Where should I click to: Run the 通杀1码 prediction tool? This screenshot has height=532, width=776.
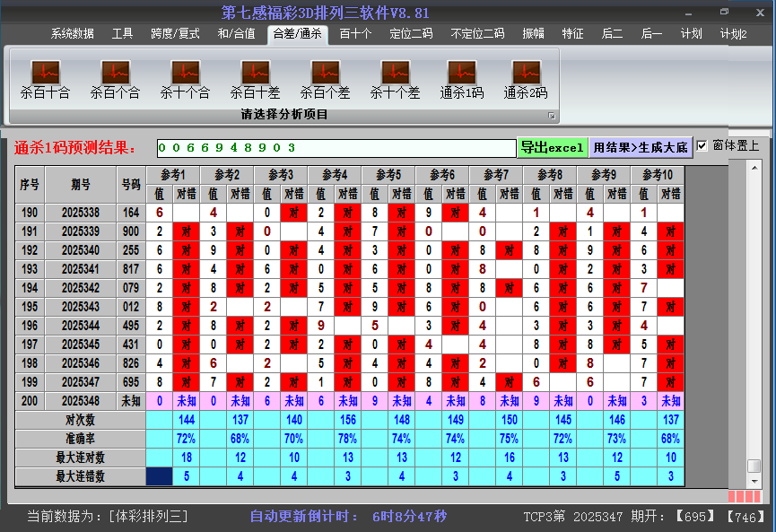click(464, 76)
